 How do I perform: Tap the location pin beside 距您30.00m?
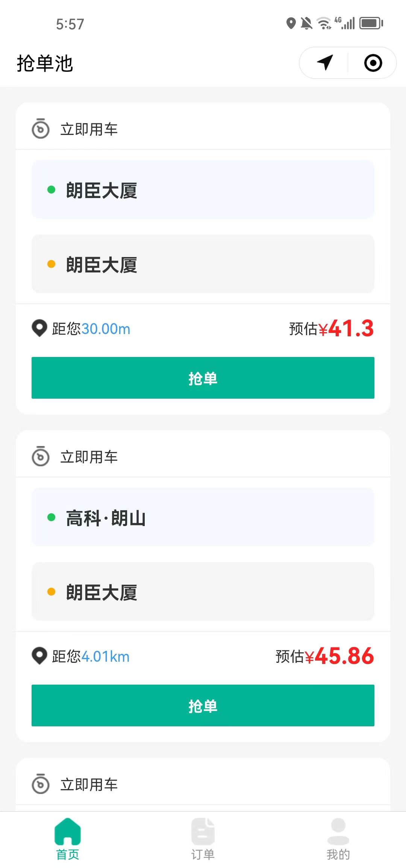[39, 328]
